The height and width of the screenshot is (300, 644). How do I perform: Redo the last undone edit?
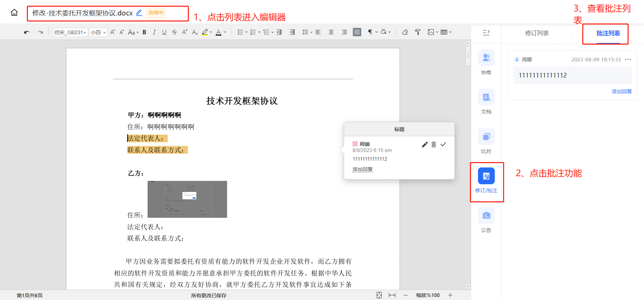(x=40, y=32)
